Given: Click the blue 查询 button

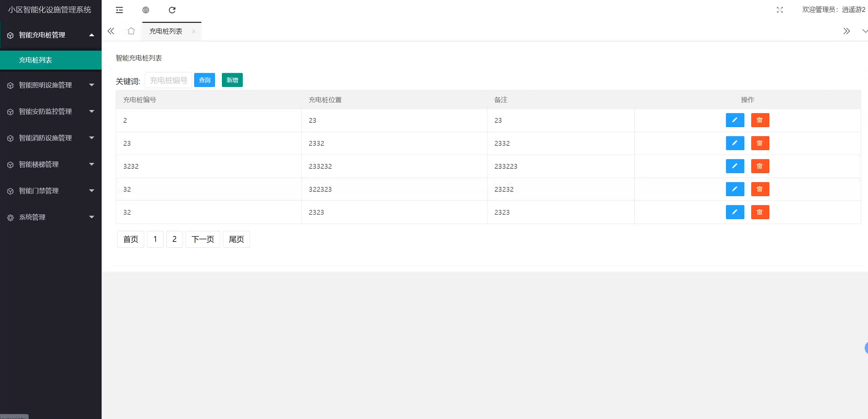Looking at the screenshot, I should pos(204,80).
